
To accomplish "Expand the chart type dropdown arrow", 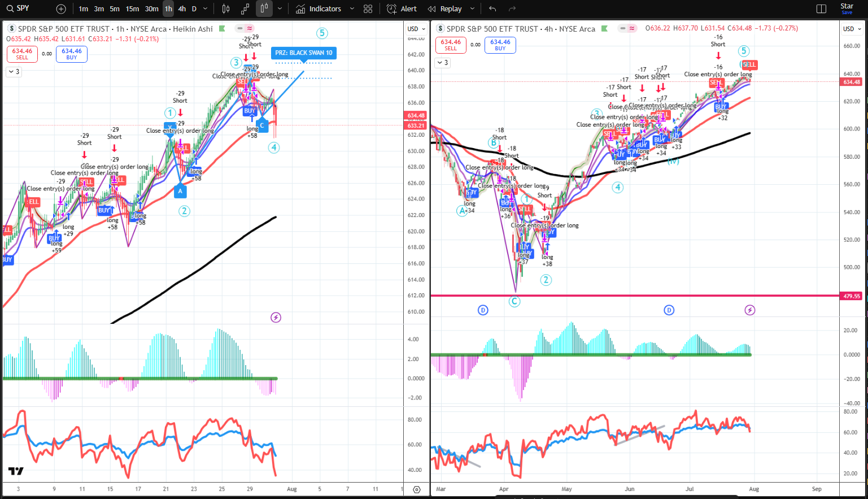I will click(x=280, y=9).
